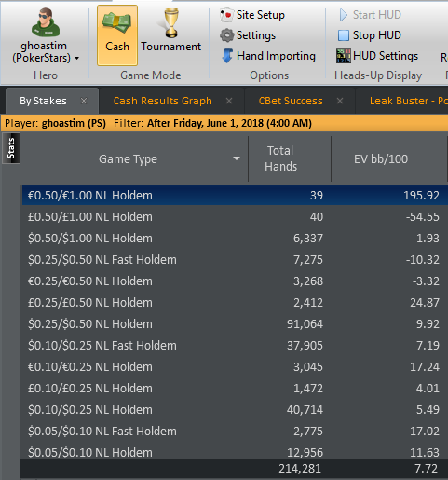Select Cash game mode icon
Image resolution: width=448 pixels, height=480 pixels.
point(117,21)
